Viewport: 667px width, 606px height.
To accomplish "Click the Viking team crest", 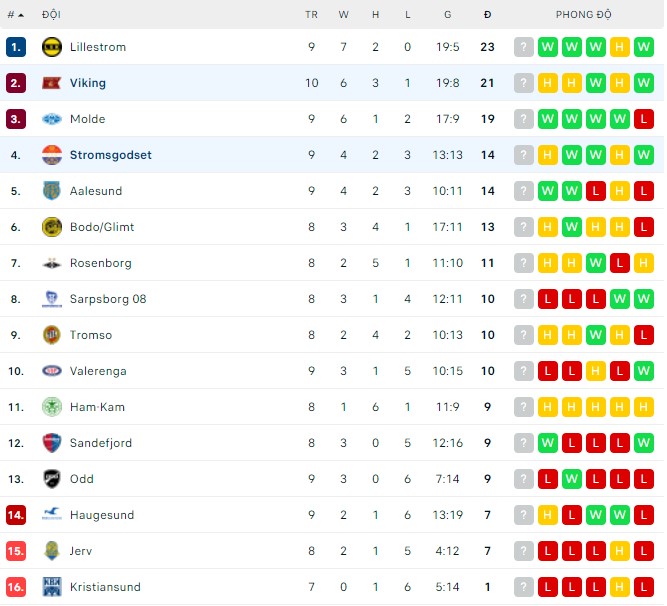I will click(x=52, y=83).
